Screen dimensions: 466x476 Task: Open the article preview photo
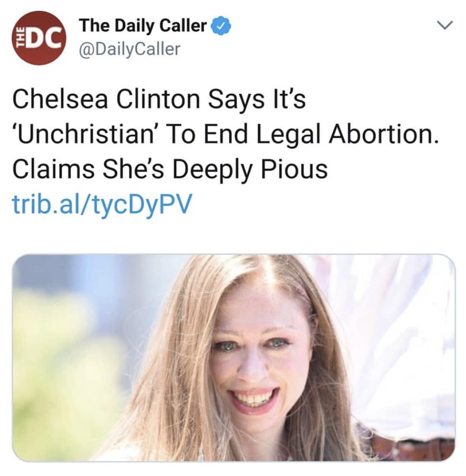click(233, 358)
